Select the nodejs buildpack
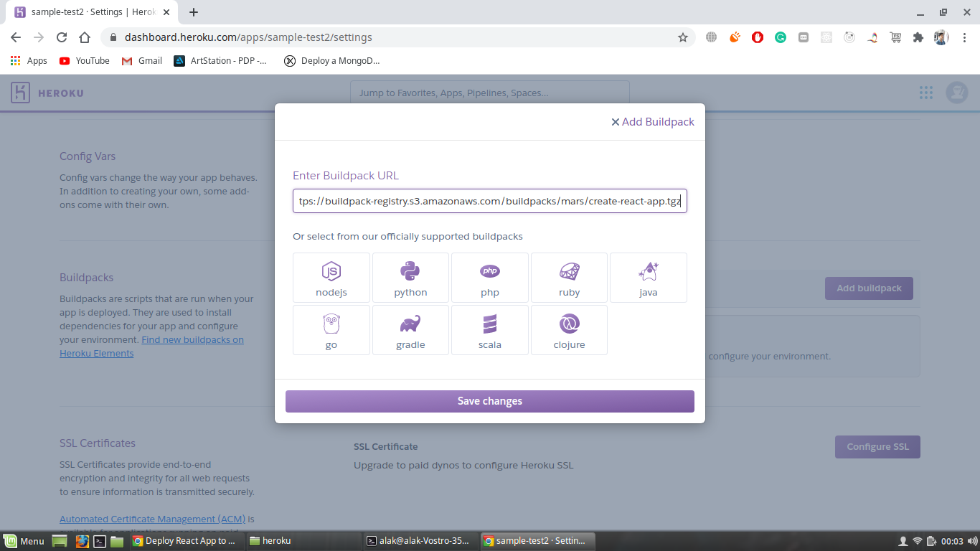This screenshot has width=980, height=551. (331, 278)
